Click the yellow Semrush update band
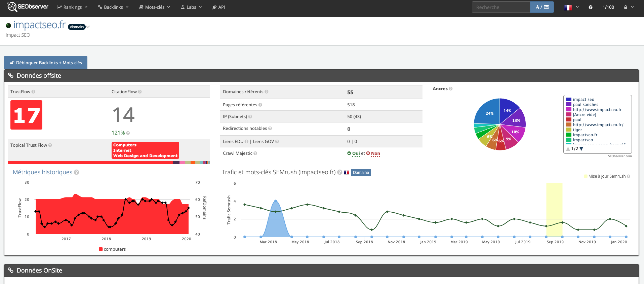Screen dimensions: 644x284 tap(554, 210)
